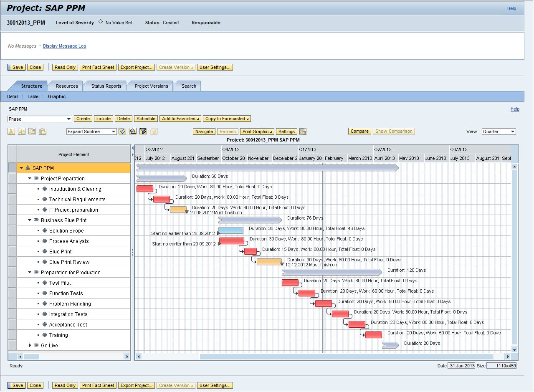Click the expand-all arrow icon

[122, 132]
